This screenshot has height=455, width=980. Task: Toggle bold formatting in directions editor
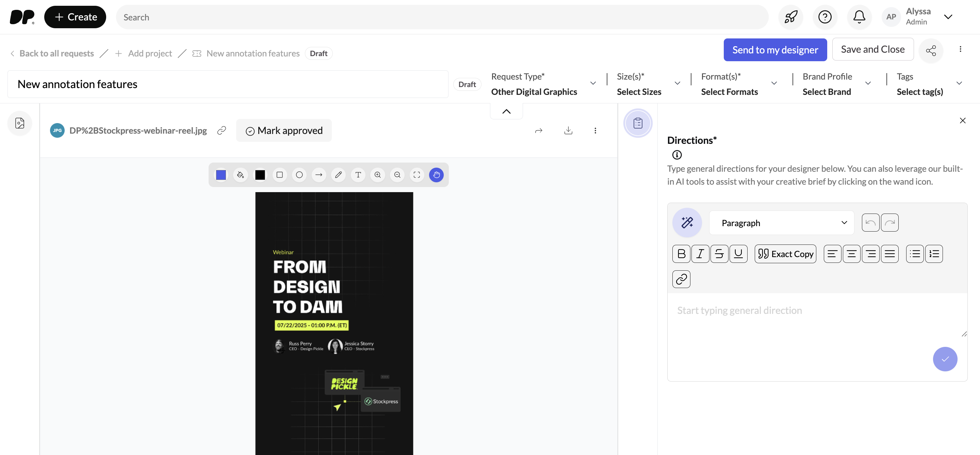coord(681,254)
